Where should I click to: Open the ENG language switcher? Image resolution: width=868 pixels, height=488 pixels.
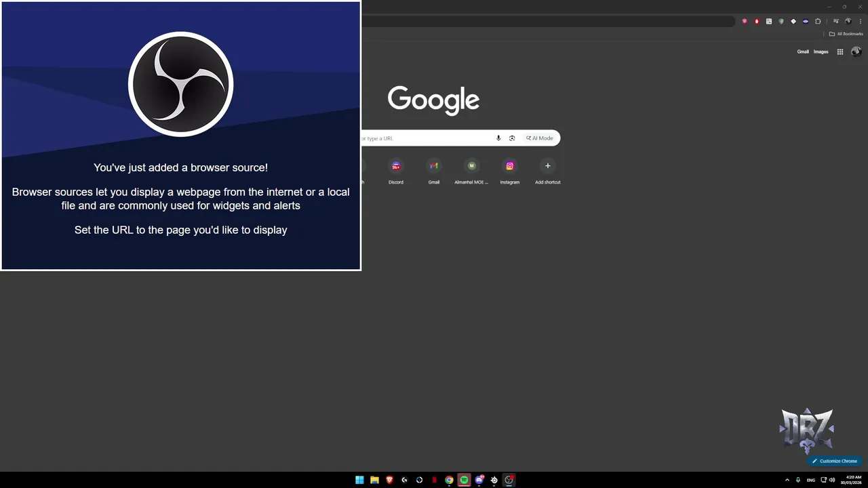coord(810,480)
